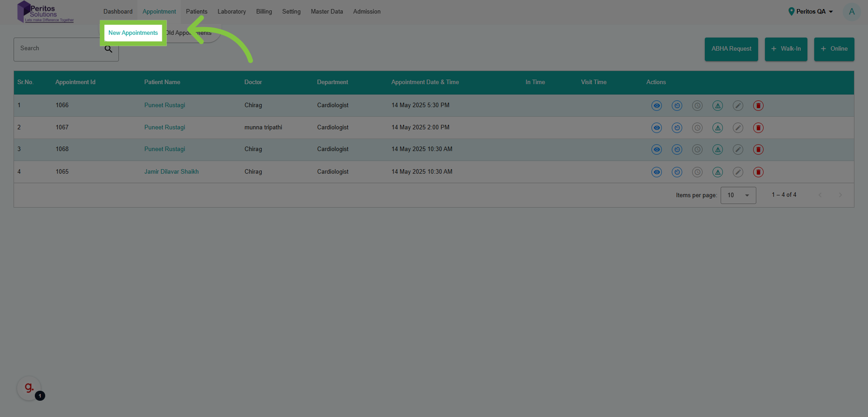Image resolution: width=868 pixels, height=417 pixels.
Task: Select the New Appointments tab
Action: tap(133, 33)
